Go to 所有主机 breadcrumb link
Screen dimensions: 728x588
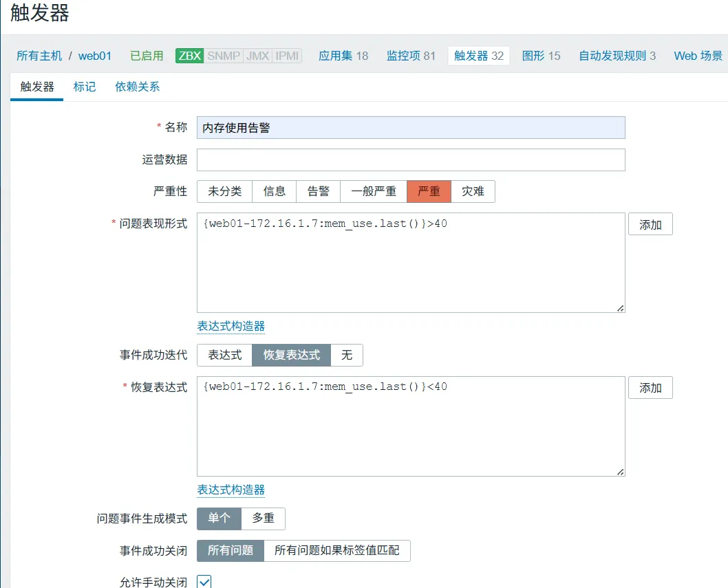[39, 56]
